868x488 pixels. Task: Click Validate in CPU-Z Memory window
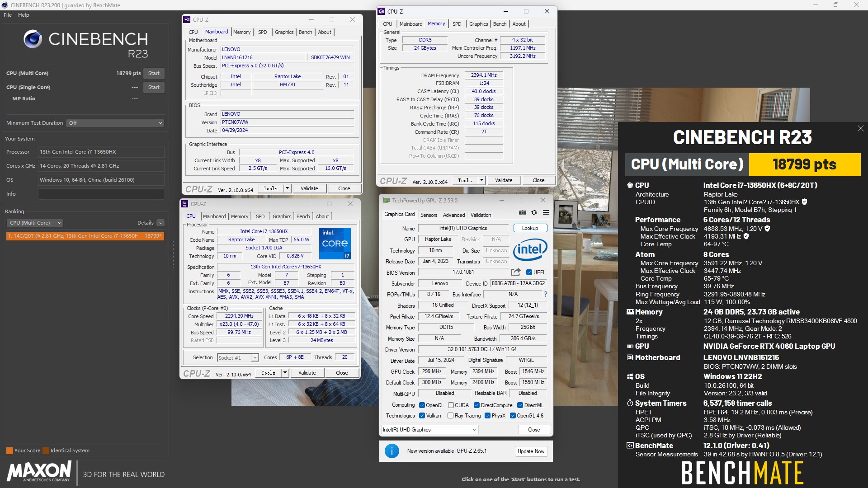[x=503, y=180]
